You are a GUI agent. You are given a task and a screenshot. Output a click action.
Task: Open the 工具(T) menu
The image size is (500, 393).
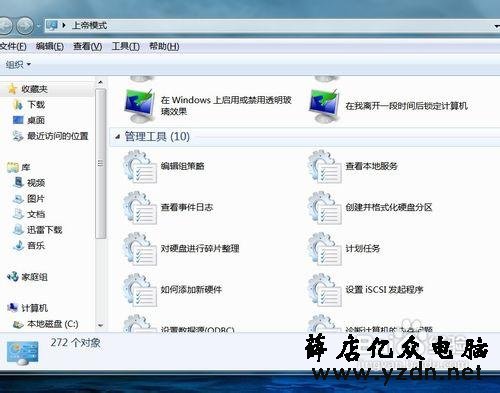(x=125, y=46)
